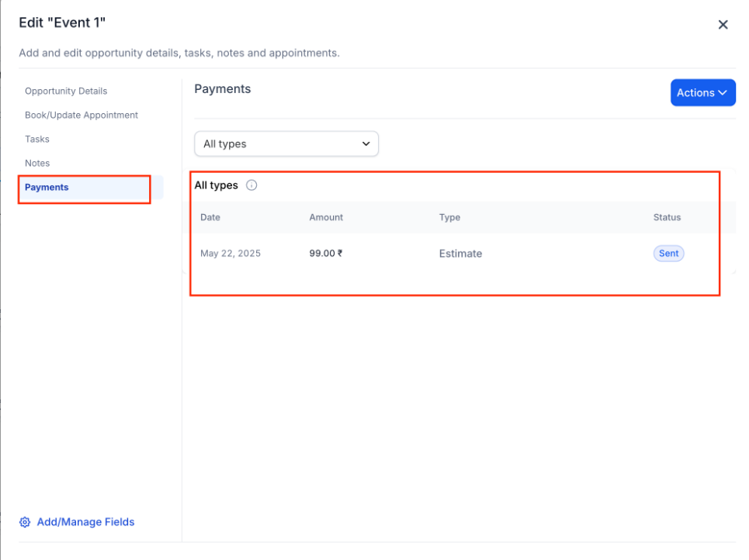The image size is (749, 560).
Task: Click the Amount column header
Action: 326,217
